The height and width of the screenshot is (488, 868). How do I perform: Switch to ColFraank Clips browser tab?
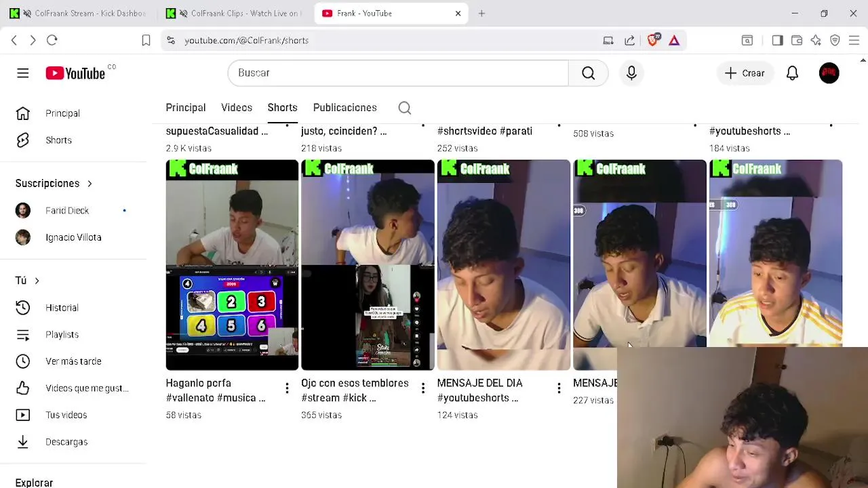coord(234,14)
